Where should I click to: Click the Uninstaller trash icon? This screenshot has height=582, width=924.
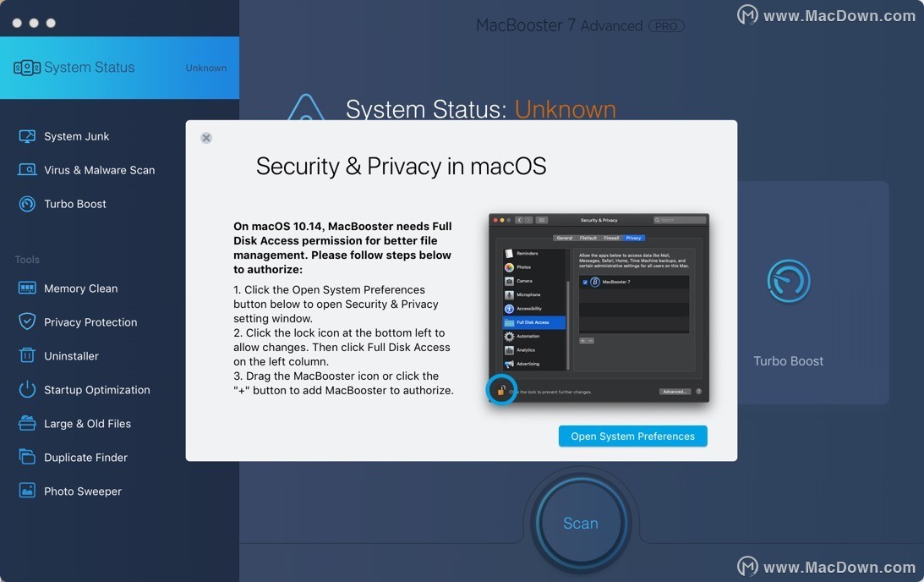coord(27,355)
